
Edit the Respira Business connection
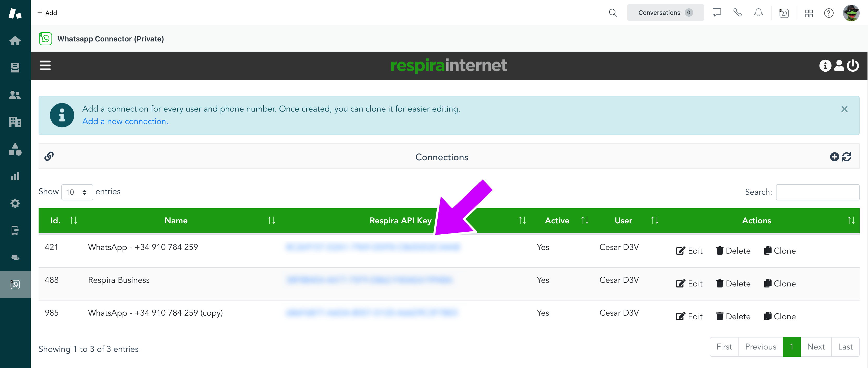(689, 283)
